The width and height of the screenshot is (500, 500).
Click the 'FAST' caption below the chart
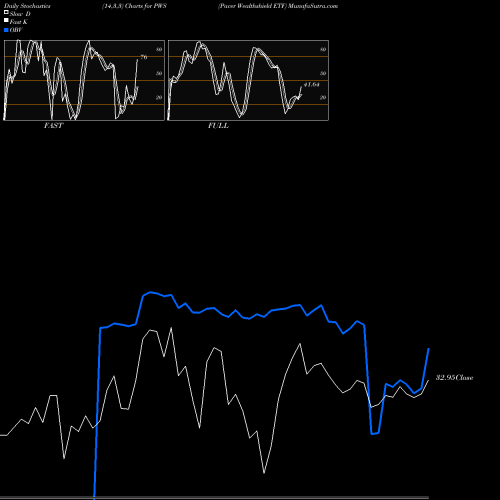coord(53,126)
